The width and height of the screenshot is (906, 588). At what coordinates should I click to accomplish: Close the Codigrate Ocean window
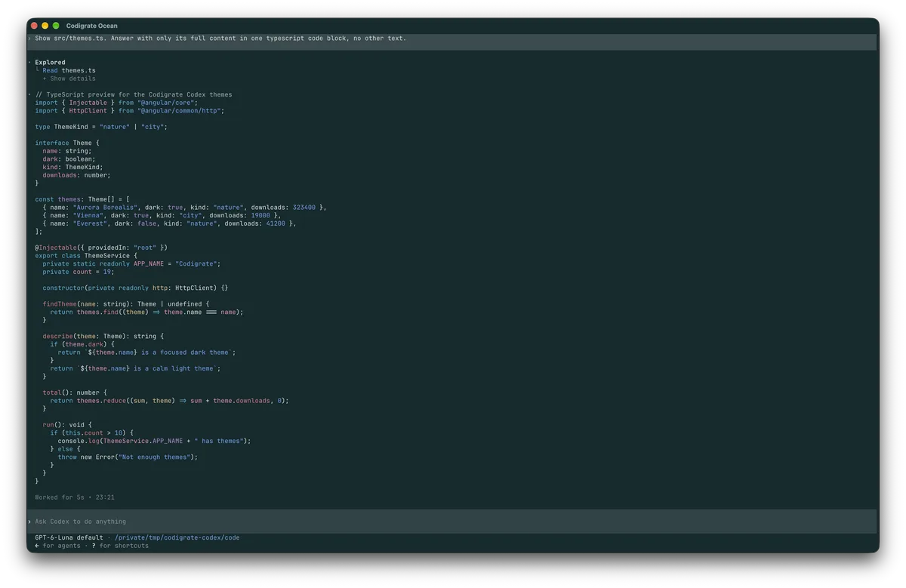coord(34,26)
